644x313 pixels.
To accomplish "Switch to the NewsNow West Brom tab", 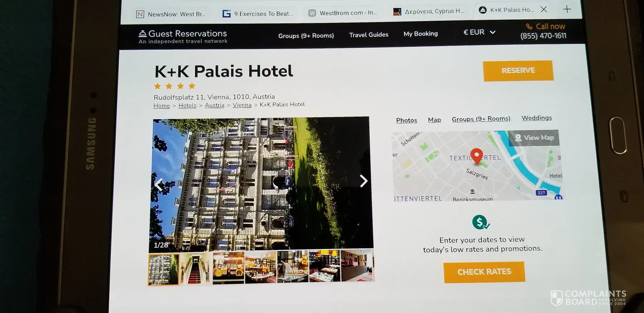I will coord(171,14).
